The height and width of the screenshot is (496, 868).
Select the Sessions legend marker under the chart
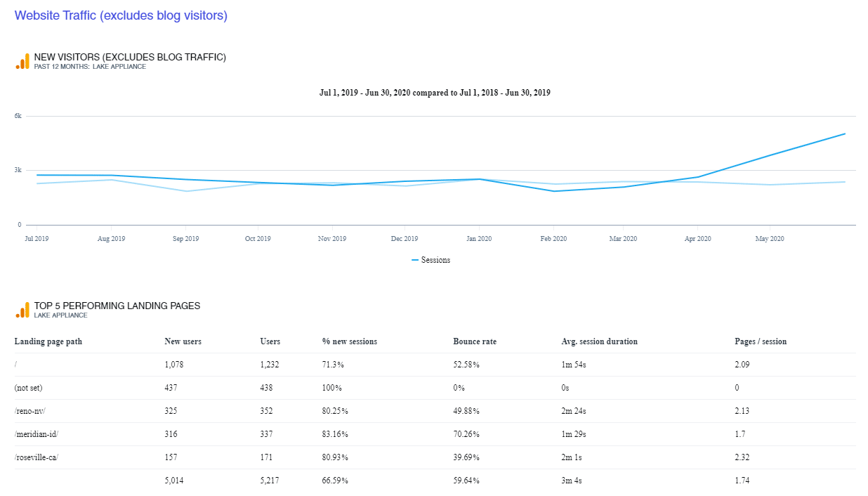pos(416,260)
